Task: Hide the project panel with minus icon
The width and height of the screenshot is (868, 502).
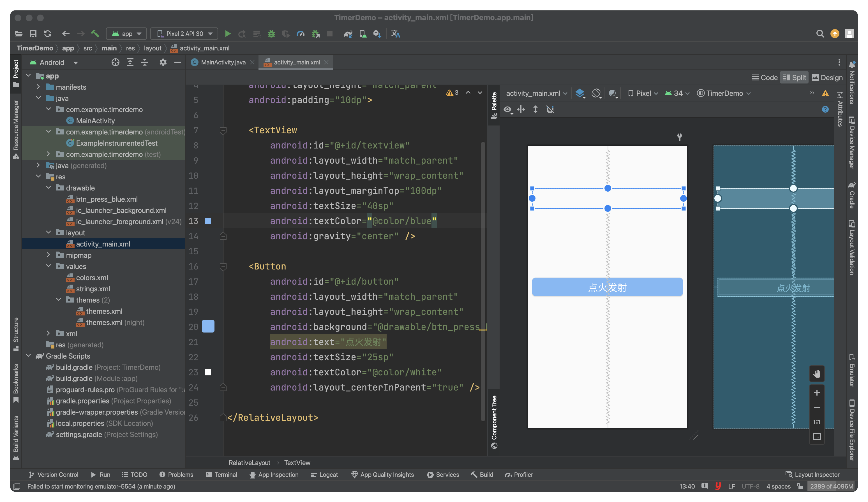Action: point(178,62)
